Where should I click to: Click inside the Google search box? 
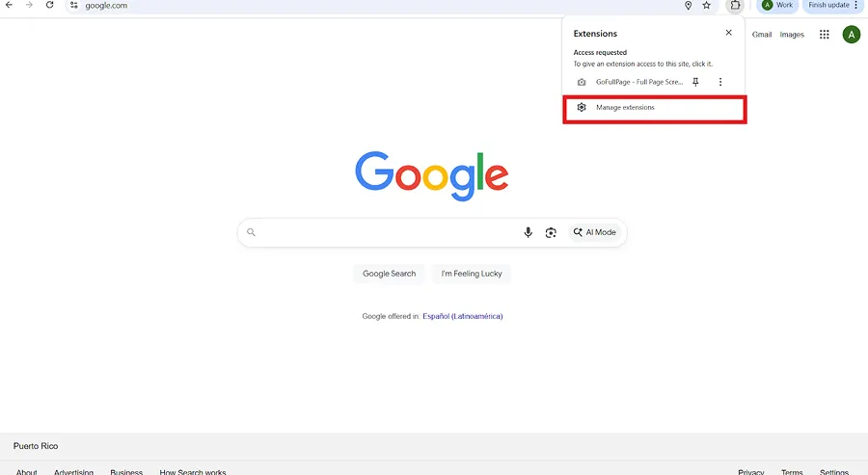tap(386, 232)
